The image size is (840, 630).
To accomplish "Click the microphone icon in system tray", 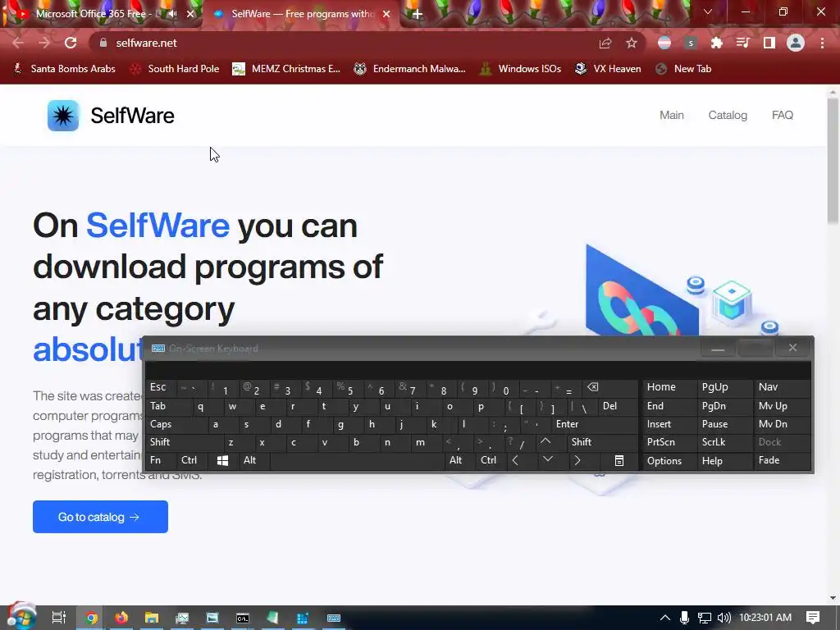I will pyautogui.click(x=684, y=618).
